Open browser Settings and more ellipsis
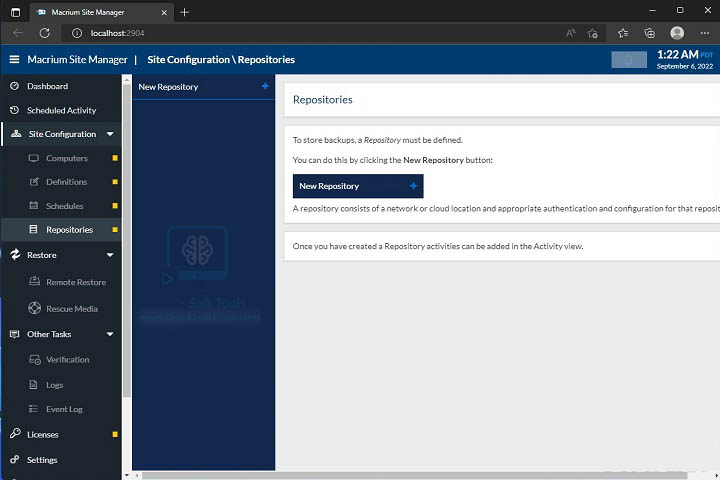720x480 pixels. [705, 33]
